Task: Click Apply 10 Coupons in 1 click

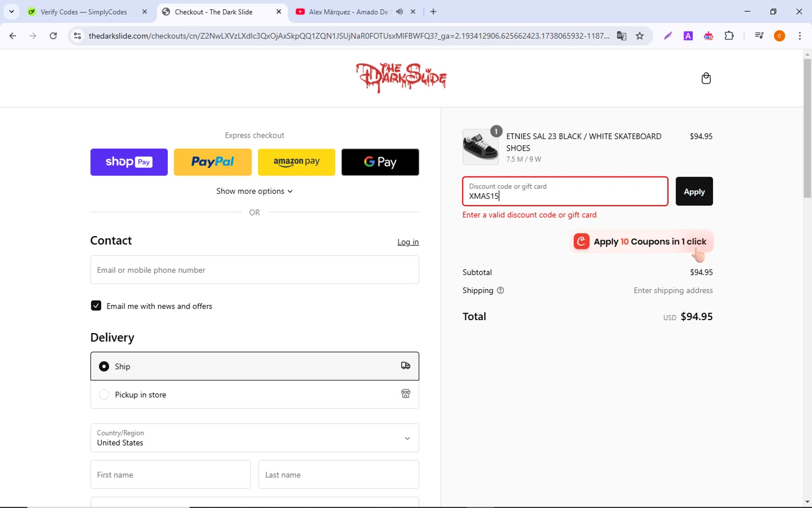Action: [641, 242]
